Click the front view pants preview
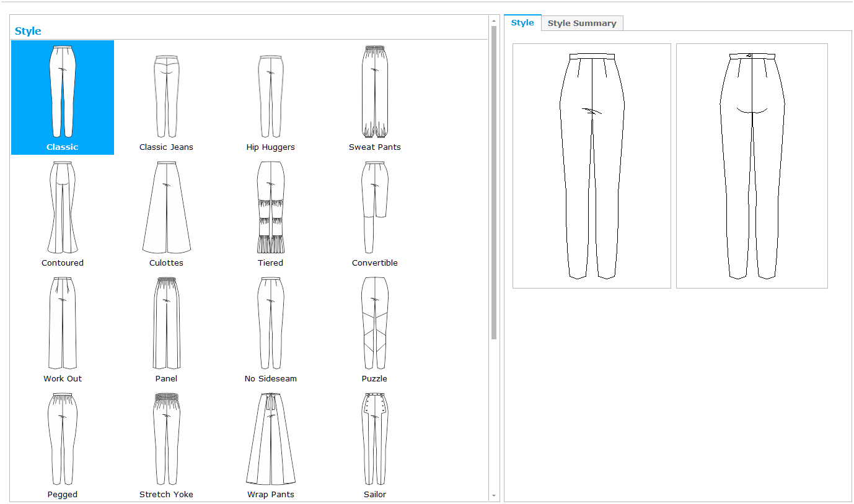The width and height of the screenshot is (854, 504). coord(592,166)
